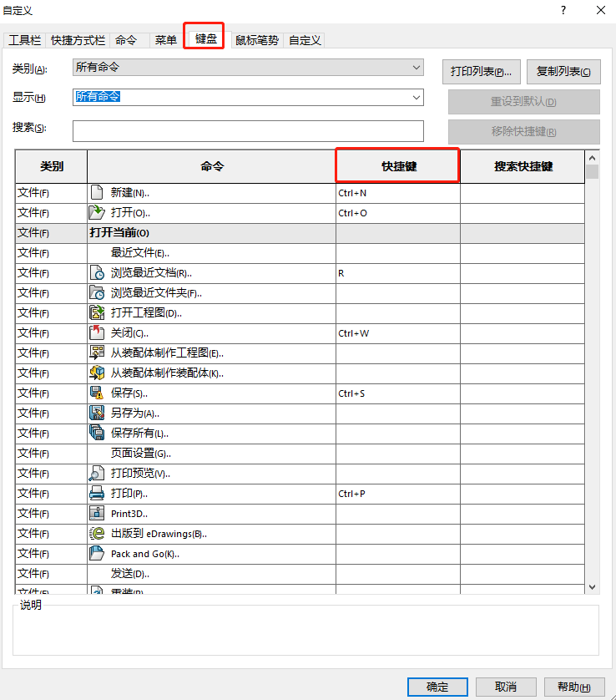
Task: Click the scroll-down arrow of command list
Action: coord(593,587)
